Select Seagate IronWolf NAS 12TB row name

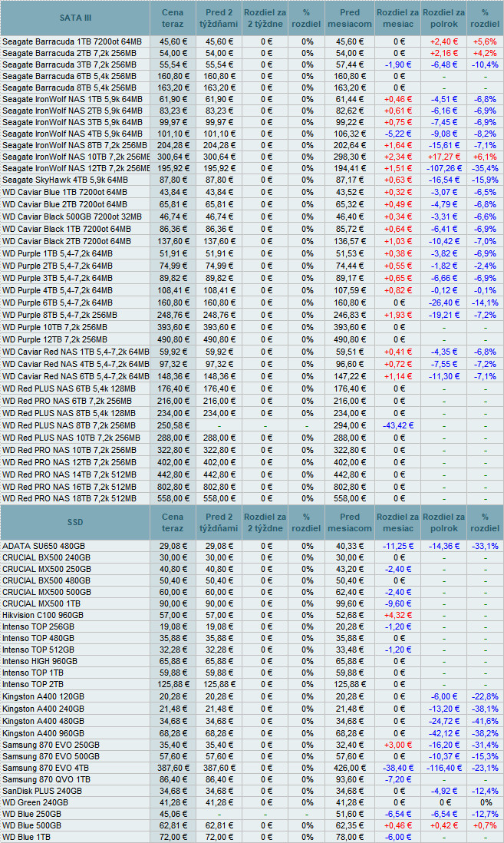coord(76,168)
